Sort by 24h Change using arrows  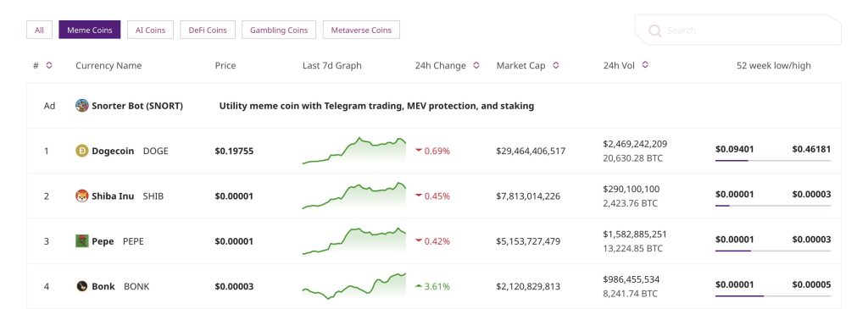tap(476, 65)
